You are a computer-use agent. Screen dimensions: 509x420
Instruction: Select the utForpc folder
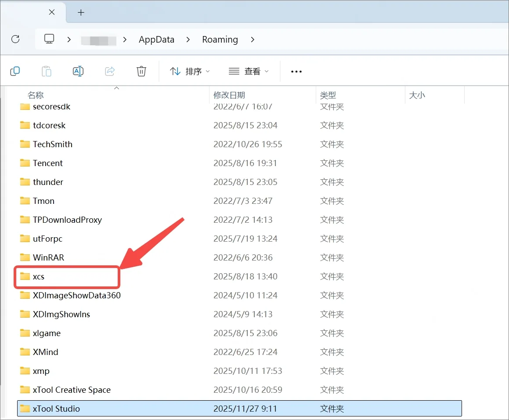pyautogui.click(x=239, y=239)
